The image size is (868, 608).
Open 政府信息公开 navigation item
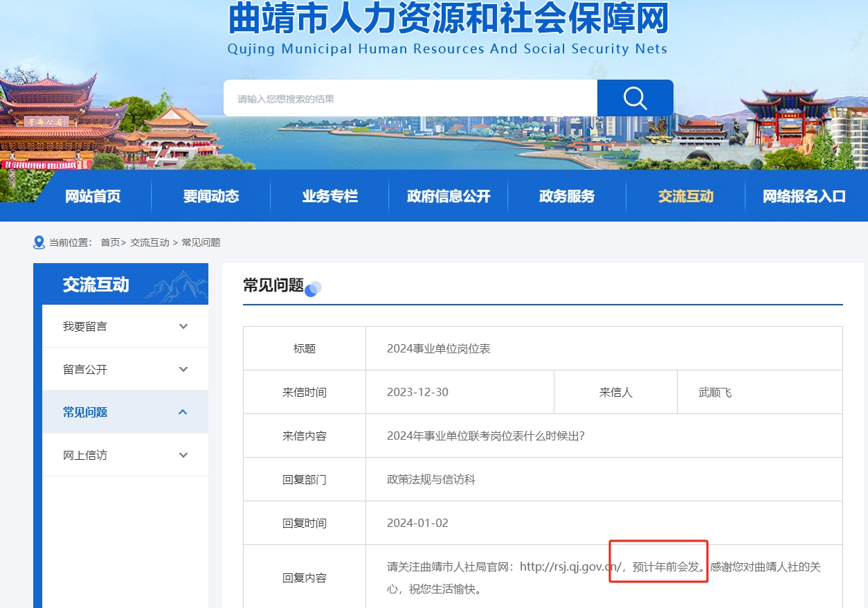pyautogui.click(x=449, y=196)
